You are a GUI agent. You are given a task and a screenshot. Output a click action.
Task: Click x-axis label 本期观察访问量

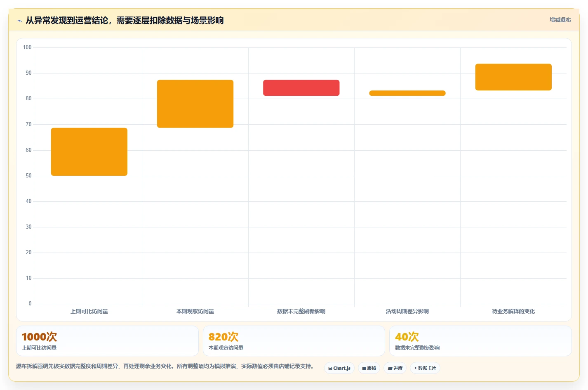pyautogui.click(x=195, y=311)
